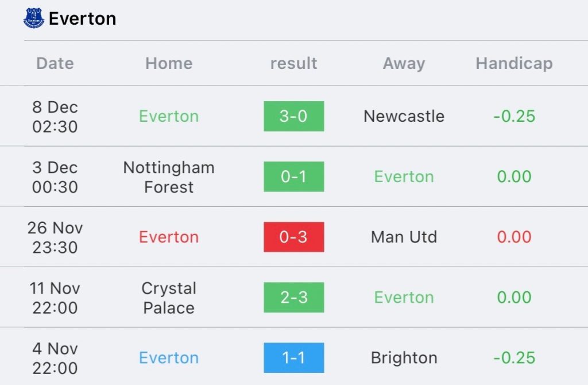Image resolution: width=588 pixels, height=385 pixels.
Task: Click the Everton club crest icon
Action: tap(34, 18)
